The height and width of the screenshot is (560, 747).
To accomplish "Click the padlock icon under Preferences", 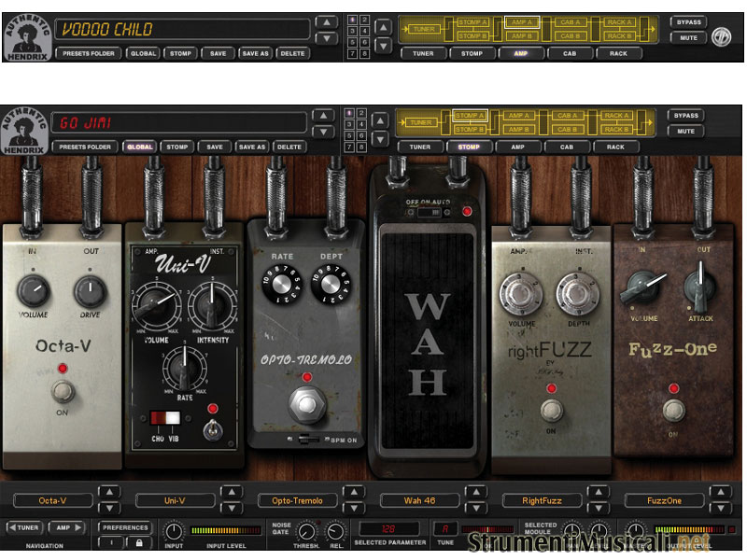I will [139, 541].
